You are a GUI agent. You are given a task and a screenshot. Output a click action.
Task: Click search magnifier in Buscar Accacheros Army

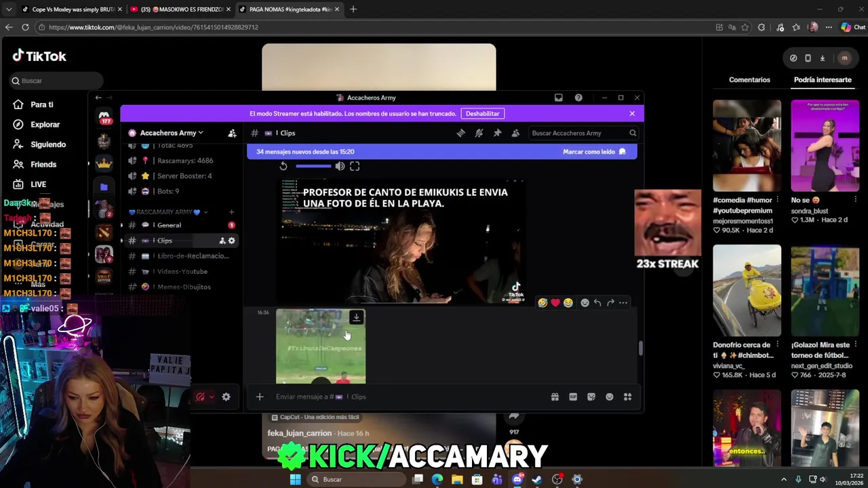[632, 133]
